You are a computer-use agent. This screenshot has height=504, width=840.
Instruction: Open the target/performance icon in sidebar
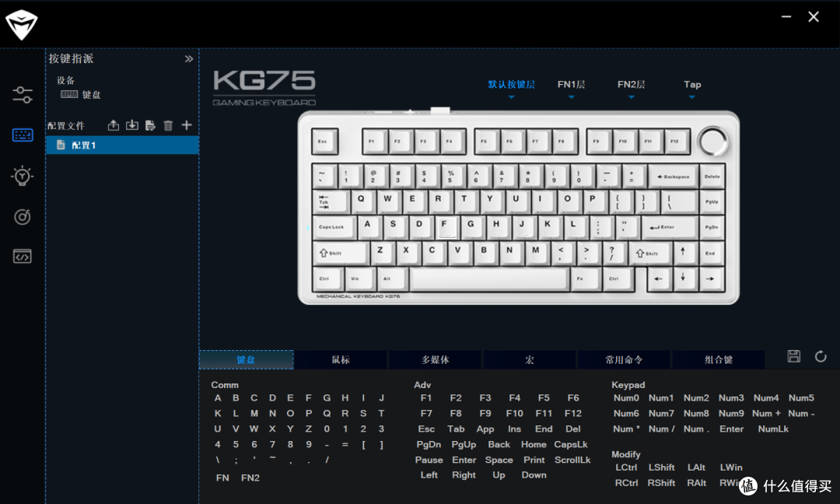coord(23,216)
